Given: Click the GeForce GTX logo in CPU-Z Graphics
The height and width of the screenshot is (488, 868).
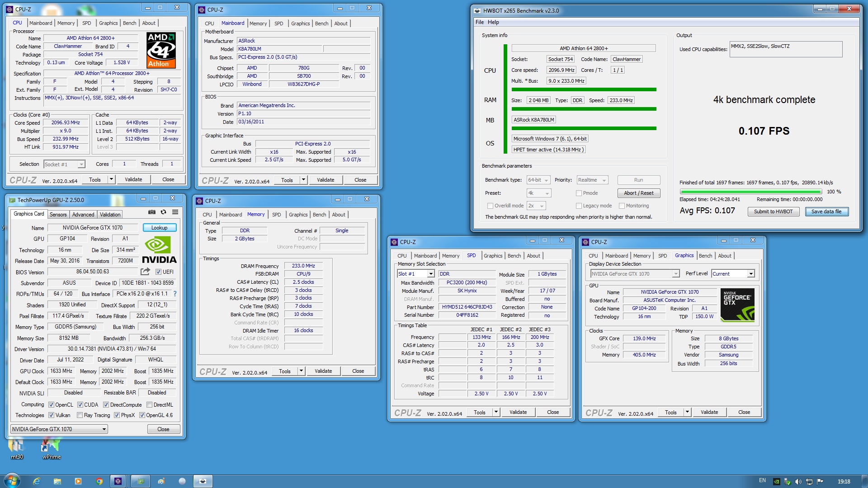Looking at the screenshot, I should tap(737, 305).
